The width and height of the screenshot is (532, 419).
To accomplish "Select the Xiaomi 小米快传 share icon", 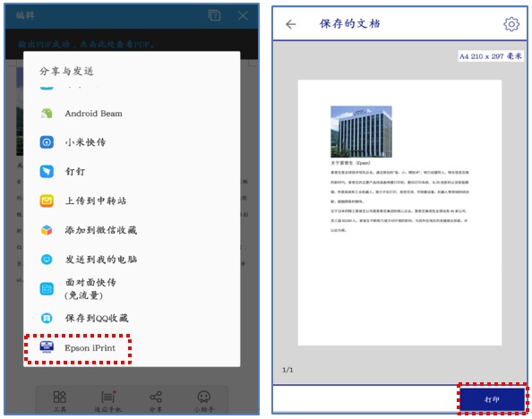I will [x=47, y=142].
